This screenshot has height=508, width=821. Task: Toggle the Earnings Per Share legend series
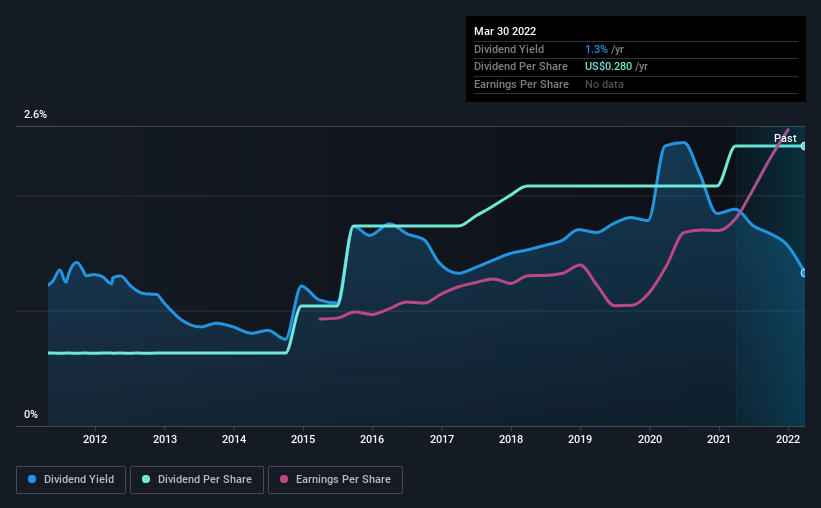[335, 480]
